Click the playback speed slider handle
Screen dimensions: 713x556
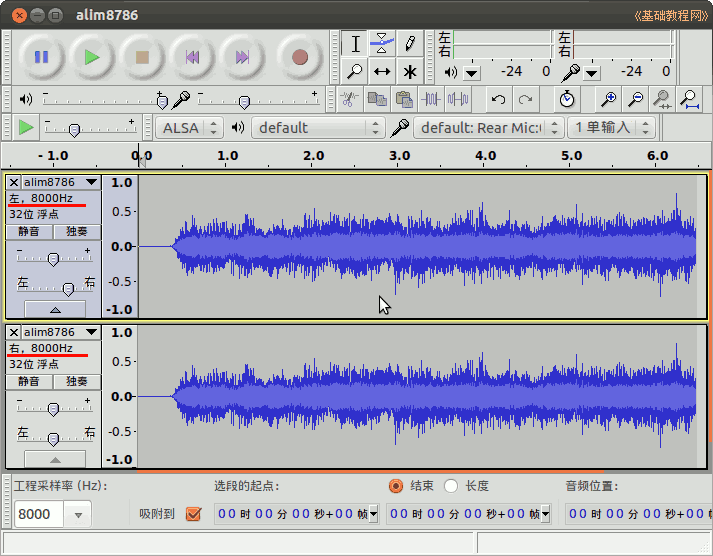click(x=74, y=130)
